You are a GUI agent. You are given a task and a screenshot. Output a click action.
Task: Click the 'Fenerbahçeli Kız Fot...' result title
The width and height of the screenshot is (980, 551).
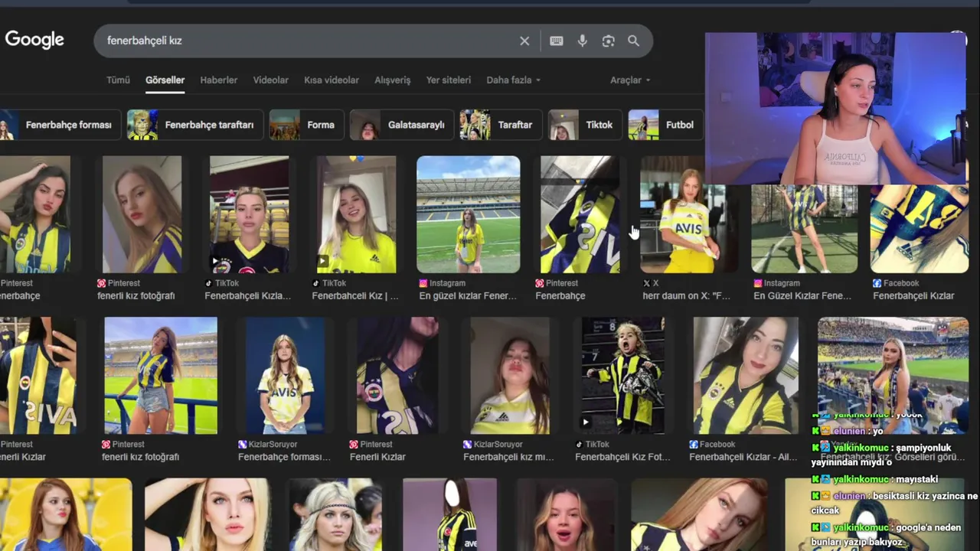(622, 457)
